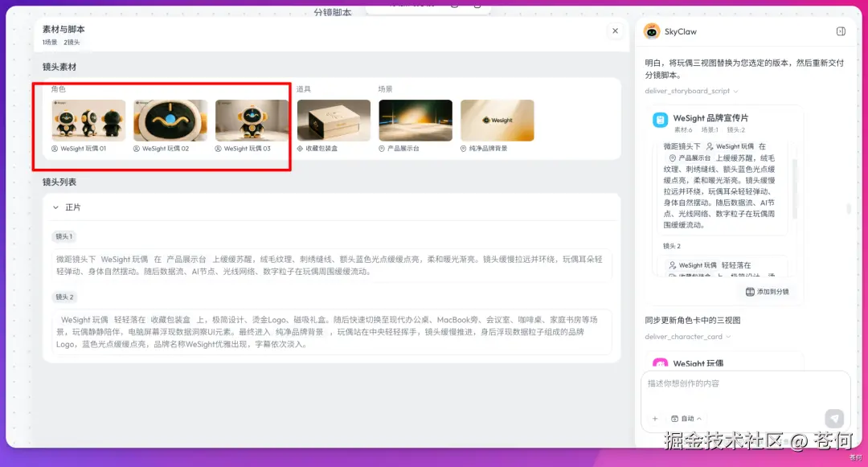868x467 pixels.
Task: Click the SkyClaw chat panel scrollbar
Action: click(x=849, y=209)
